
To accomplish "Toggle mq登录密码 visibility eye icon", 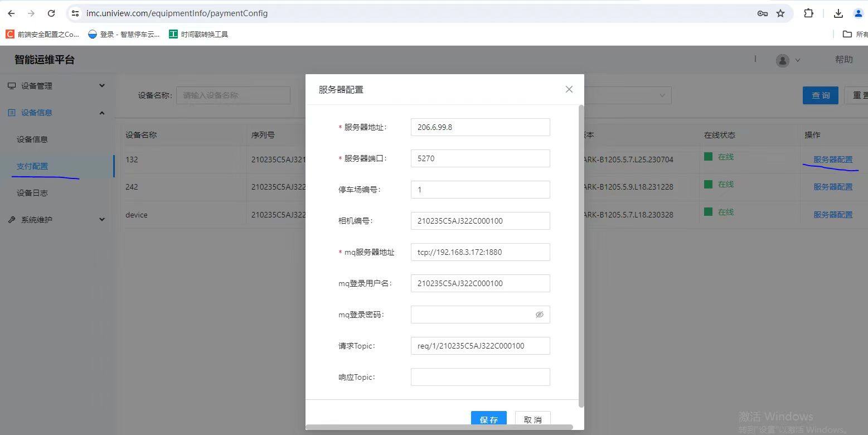I will [539, 315].
